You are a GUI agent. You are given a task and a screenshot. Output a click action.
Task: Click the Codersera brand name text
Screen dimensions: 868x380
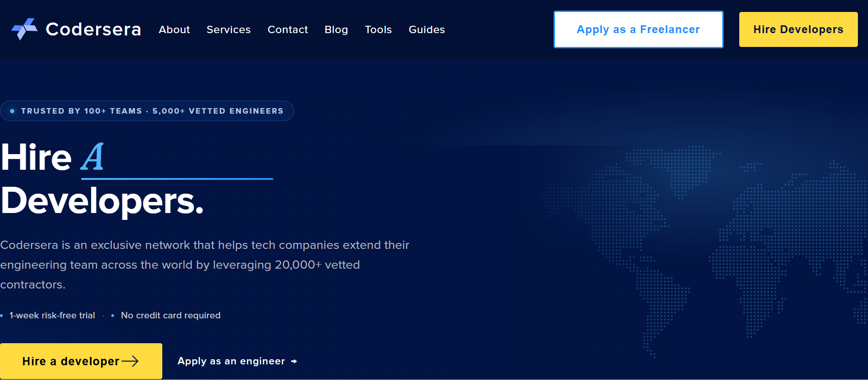pos(93,29)
